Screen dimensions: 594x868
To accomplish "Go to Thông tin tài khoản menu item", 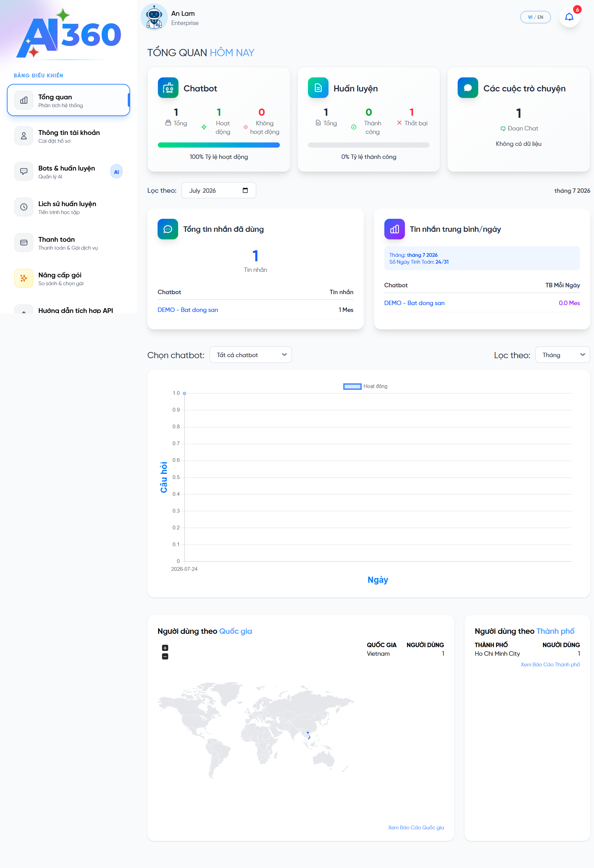I will 69,136.
